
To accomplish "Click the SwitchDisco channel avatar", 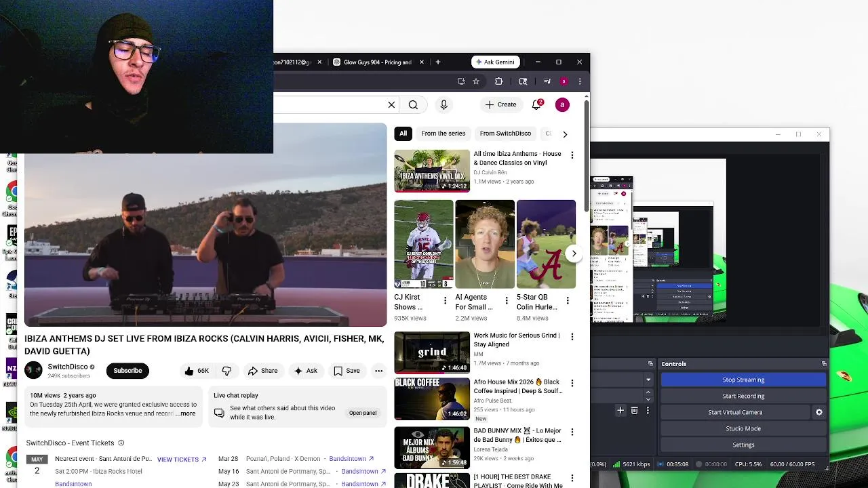I will 33,370.
